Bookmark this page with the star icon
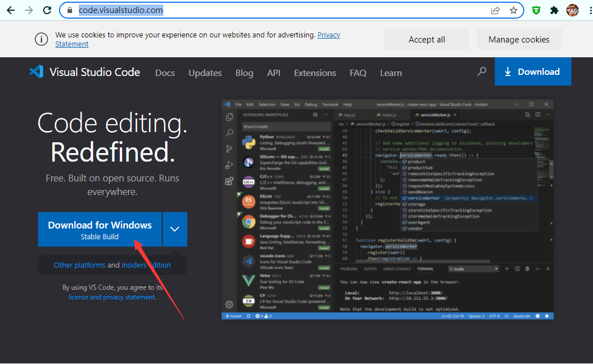 (x=513, y=10)
